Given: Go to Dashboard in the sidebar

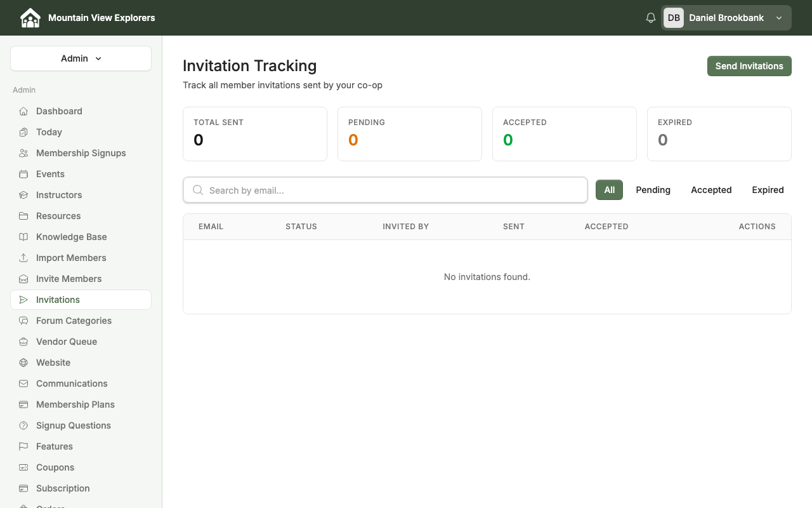Looking at the screenshot, I should pos(81,111).
